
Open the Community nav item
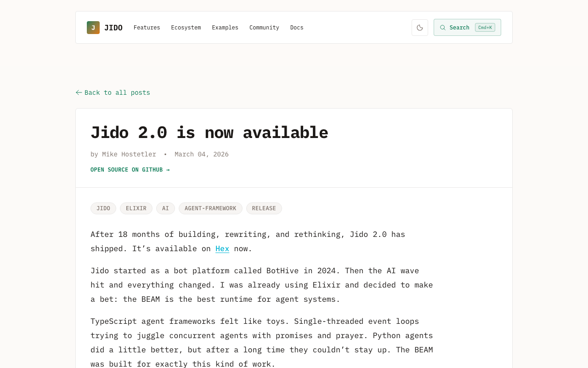(264, 28)
